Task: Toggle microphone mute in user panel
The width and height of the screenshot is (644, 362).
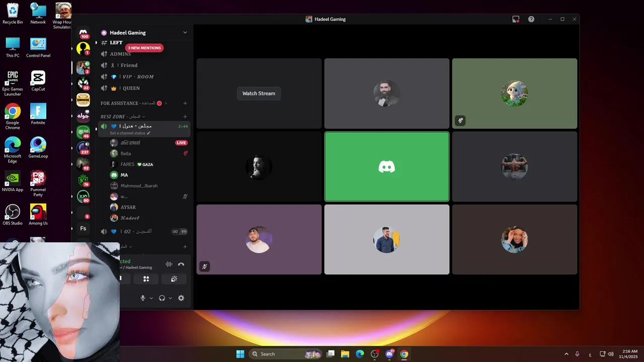Action: click(143, 298)
